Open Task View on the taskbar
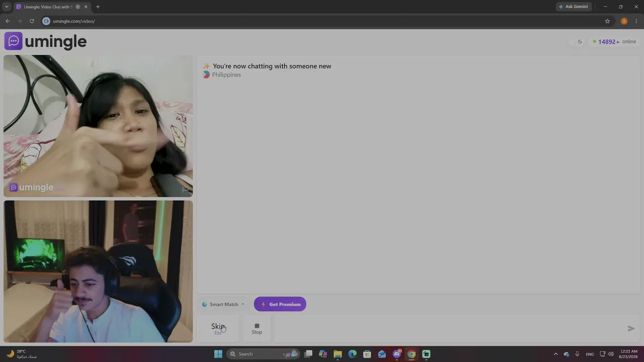644x362 pixels. pyautogui.click(x=308, y=354)
